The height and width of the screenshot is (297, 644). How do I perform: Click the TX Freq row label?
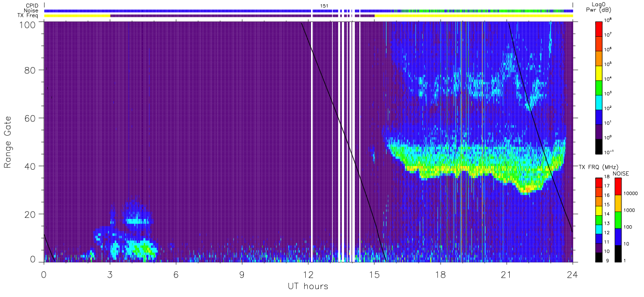tap(29, 15)
